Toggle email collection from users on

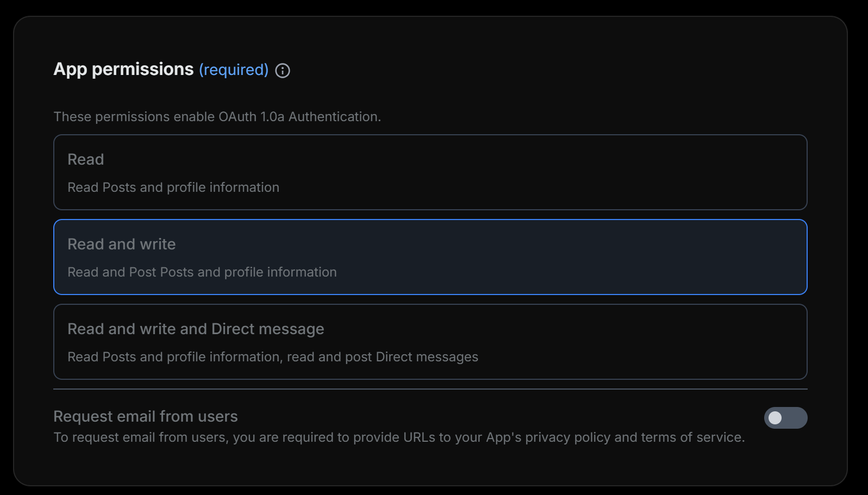[x=785, y=418]
